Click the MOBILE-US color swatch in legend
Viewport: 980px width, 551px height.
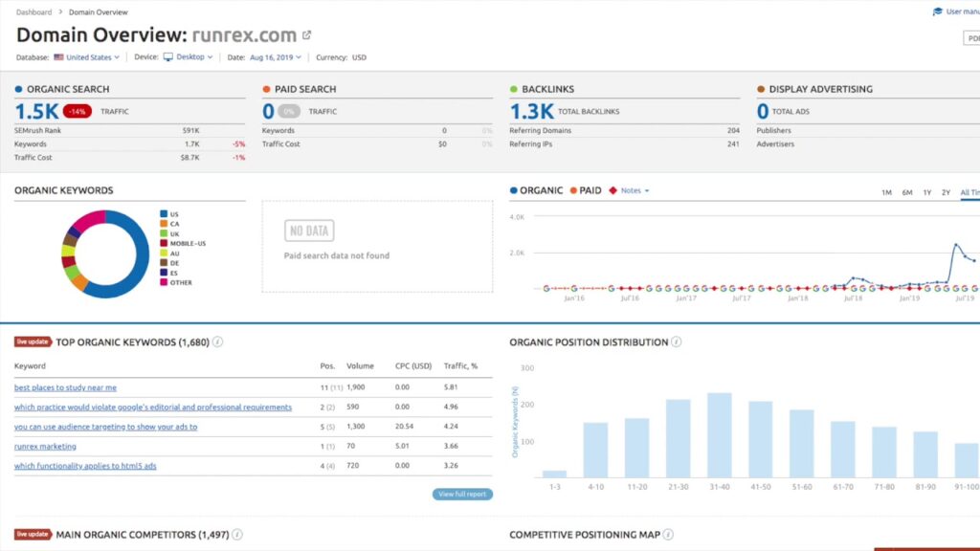(164, 243)
